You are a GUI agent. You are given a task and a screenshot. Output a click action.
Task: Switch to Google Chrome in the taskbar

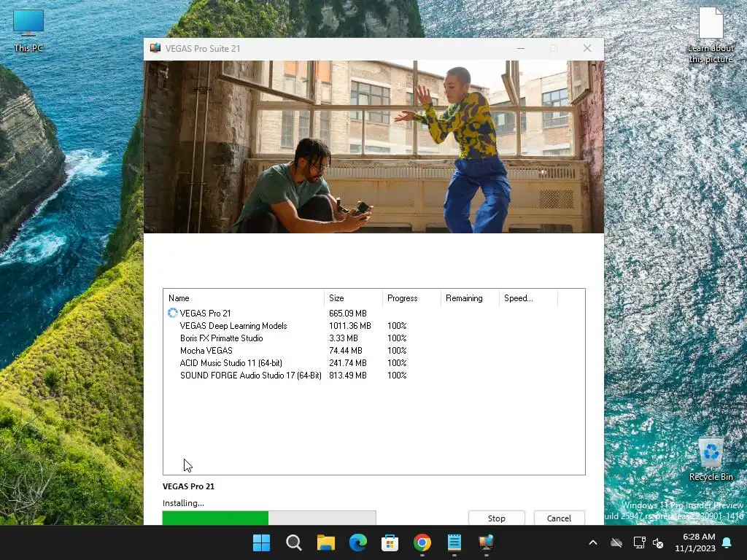tap(422, 542)
